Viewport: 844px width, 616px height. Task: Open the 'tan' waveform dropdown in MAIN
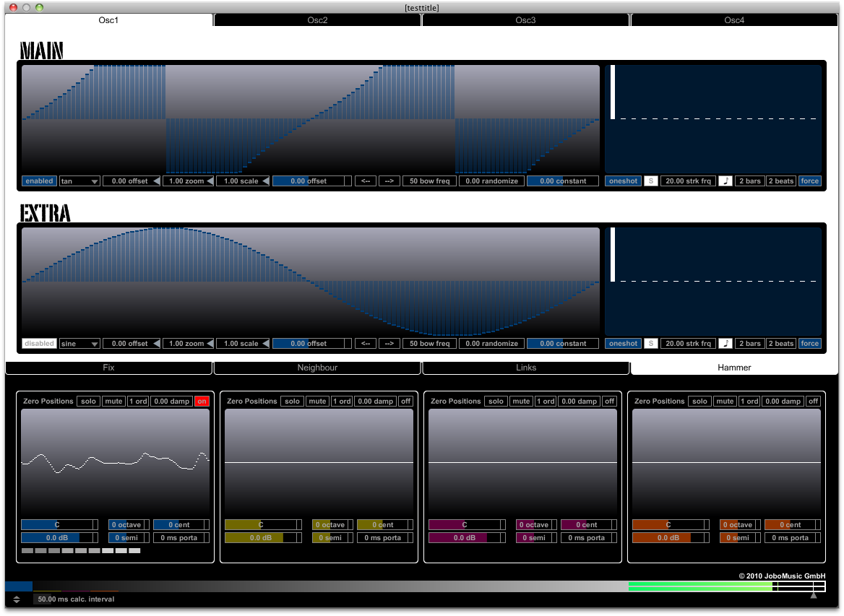point(79,181)
